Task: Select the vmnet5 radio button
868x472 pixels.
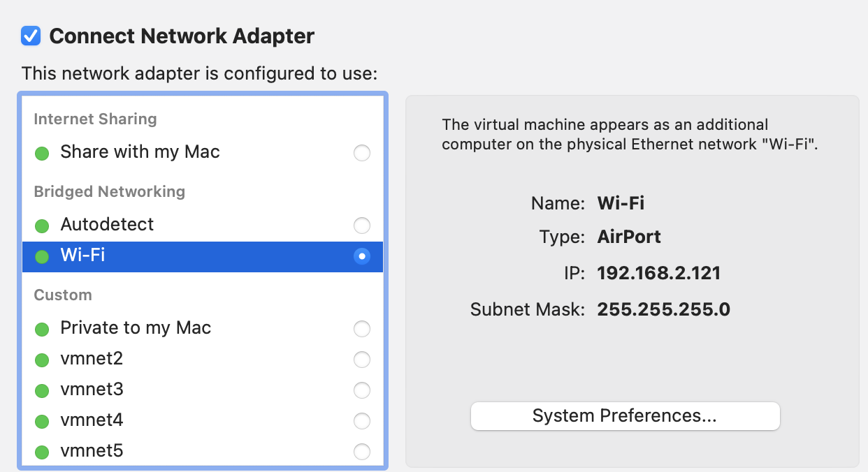Action: (361, 452)
